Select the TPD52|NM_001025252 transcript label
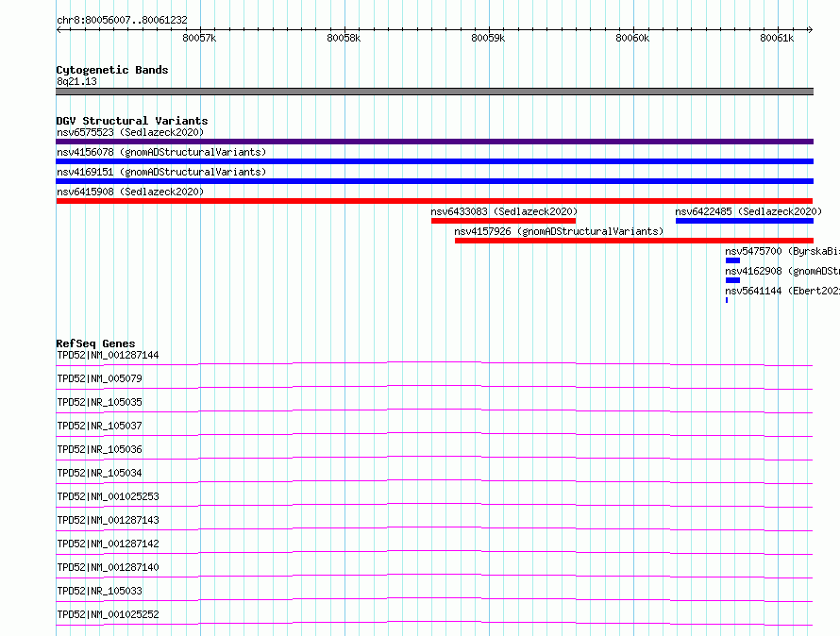The width and height of the screenshot is (840, 636). point(108,614)
